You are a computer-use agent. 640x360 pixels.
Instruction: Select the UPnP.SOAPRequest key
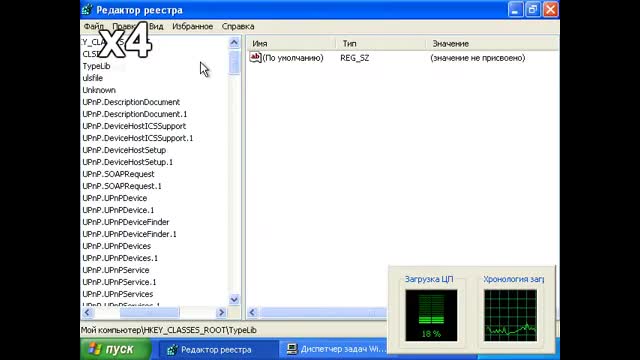[118, 174]
